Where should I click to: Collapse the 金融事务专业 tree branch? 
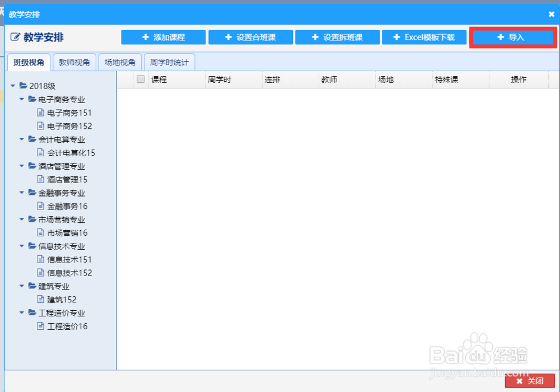point(21,193)
